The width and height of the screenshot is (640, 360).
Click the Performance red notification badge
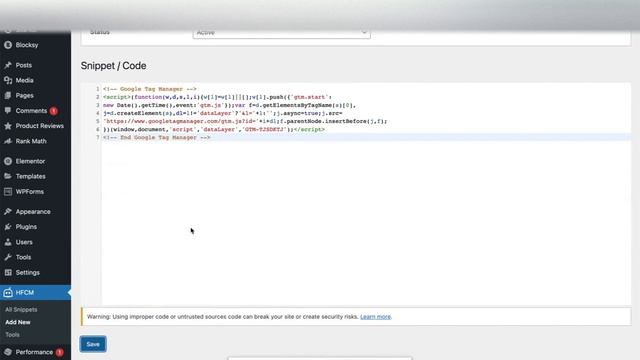pyautogui.click(x=60, y=352)
